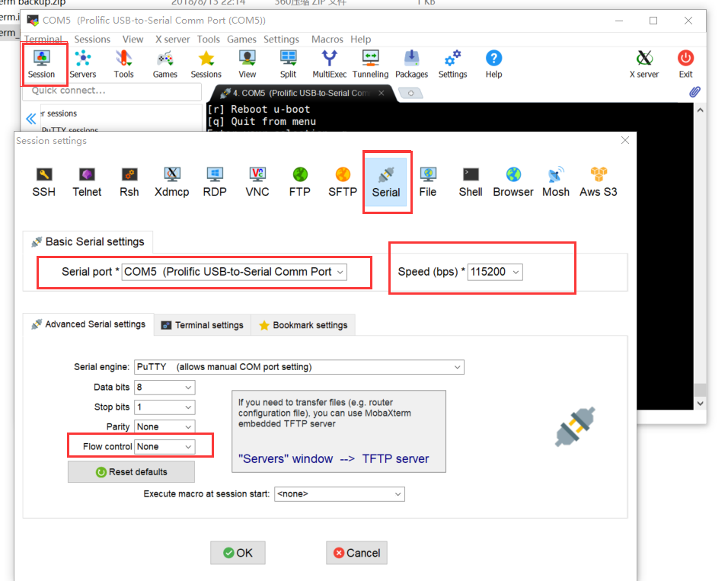Choose the RDP session type
The width and height of the screenshot is (728, 581).
[x=215, y=182]
